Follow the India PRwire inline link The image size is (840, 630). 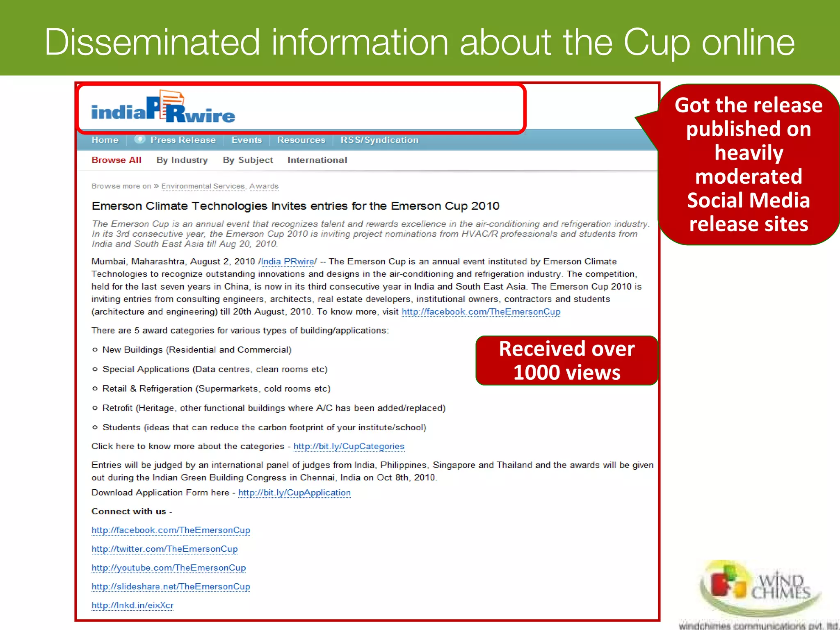(x=288, y=262)
